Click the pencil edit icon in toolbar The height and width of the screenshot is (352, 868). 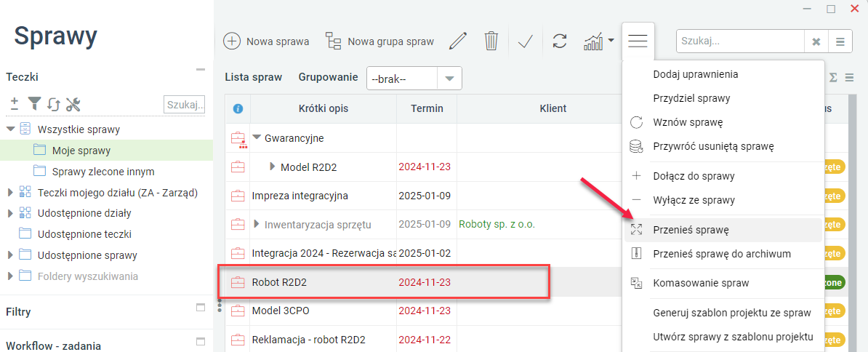click(459, 41)
